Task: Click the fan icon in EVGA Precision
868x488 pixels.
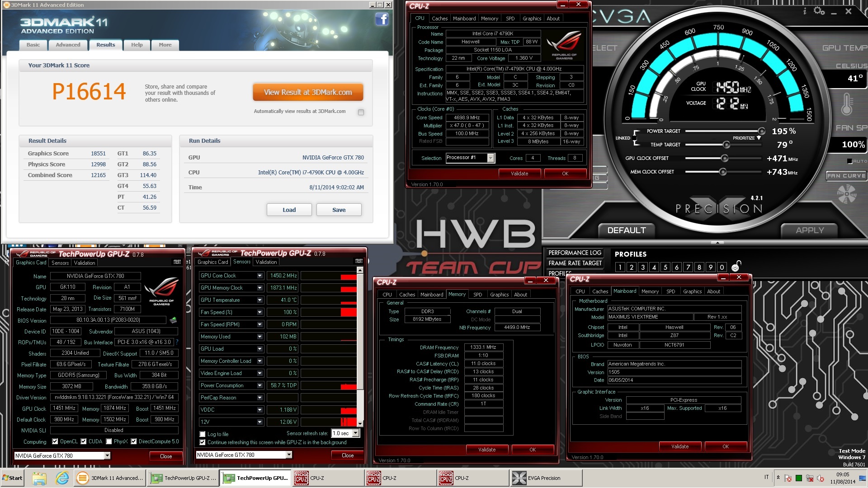Action: tap(846, 194)
